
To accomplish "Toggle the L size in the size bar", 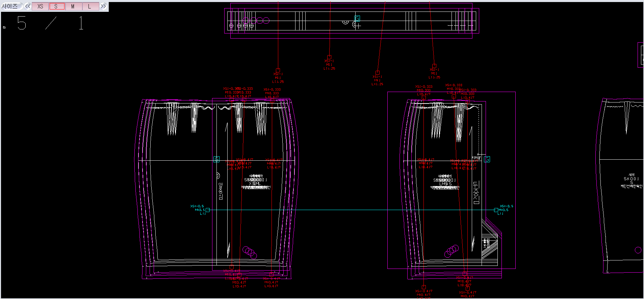I will pyautogui.click(x=89, y=6).
